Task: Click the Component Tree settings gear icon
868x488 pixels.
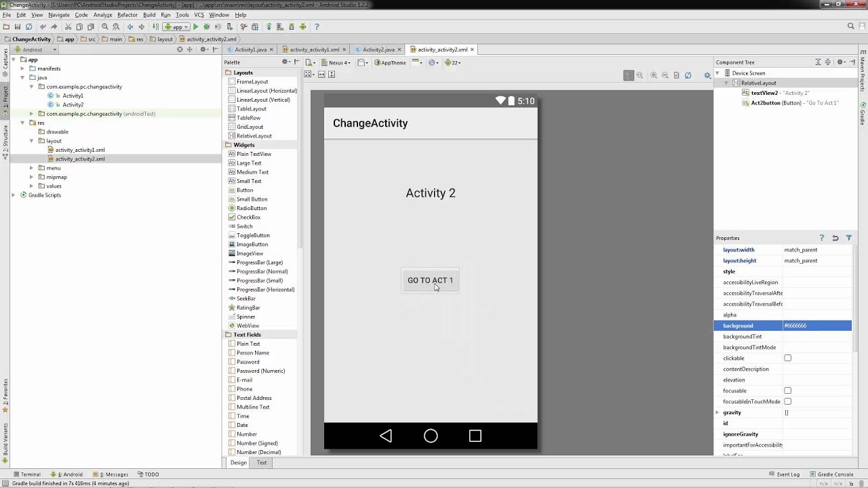Action: [840, 62]
